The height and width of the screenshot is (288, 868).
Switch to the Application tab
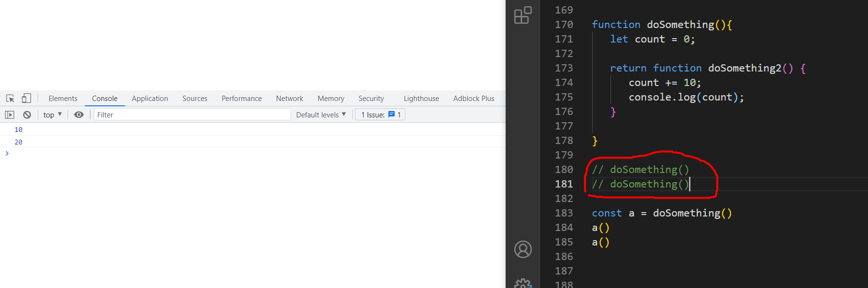(x=150, y=98)
